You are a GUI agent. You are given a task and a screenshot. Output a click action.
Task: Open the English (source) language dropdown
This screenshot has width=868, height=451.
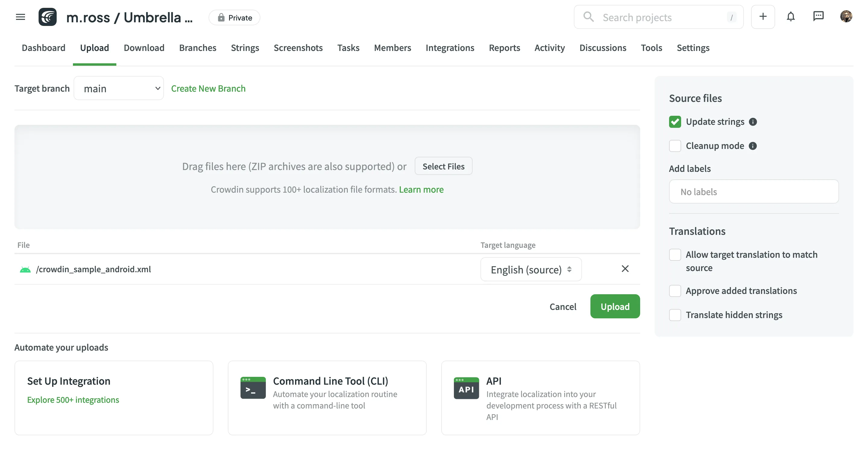[x=531, y=269]
